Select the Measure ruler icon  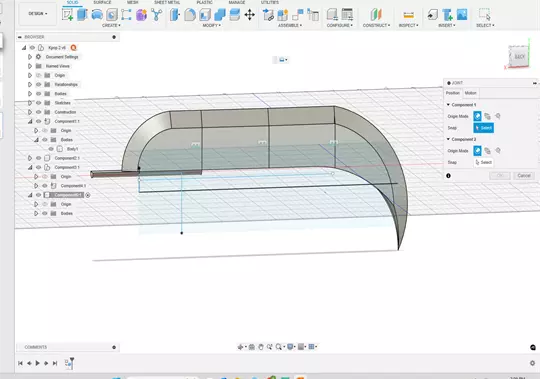tap(408, 15)
